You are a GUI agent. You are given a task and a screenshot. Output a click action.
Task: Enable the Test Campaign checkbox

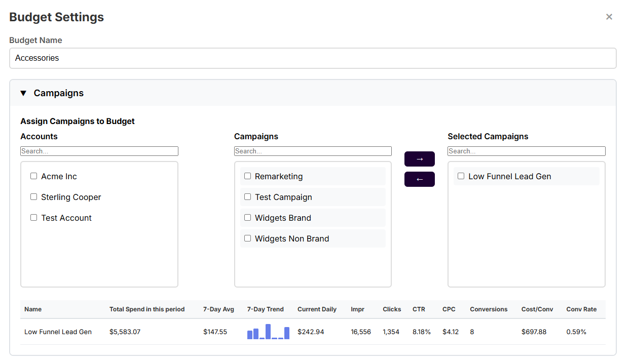point(247,196)
